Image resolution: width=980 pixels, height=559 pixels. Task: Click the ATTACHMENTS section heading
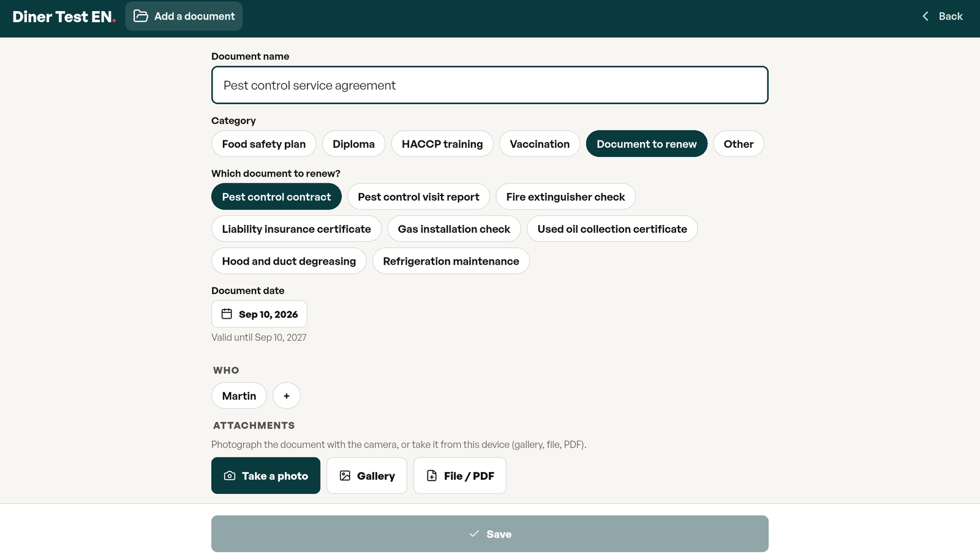pos(254,425)
